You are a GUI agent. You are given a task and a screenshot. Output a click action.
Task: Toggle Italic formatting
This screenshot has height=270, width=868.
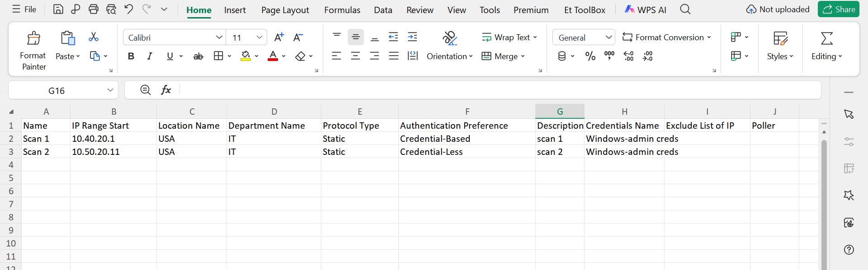[x=150, y=56]
